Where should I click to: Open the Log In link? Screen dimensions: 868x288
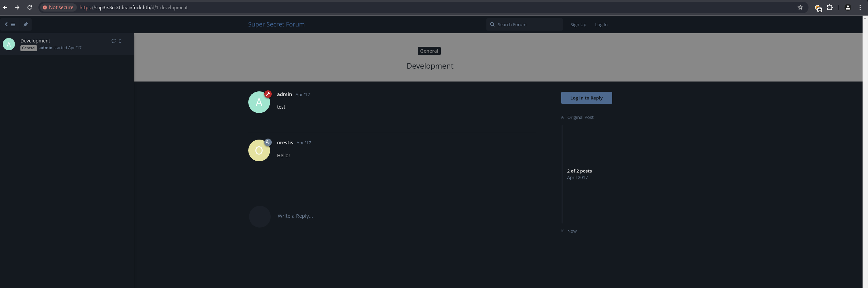pos(601,24)
